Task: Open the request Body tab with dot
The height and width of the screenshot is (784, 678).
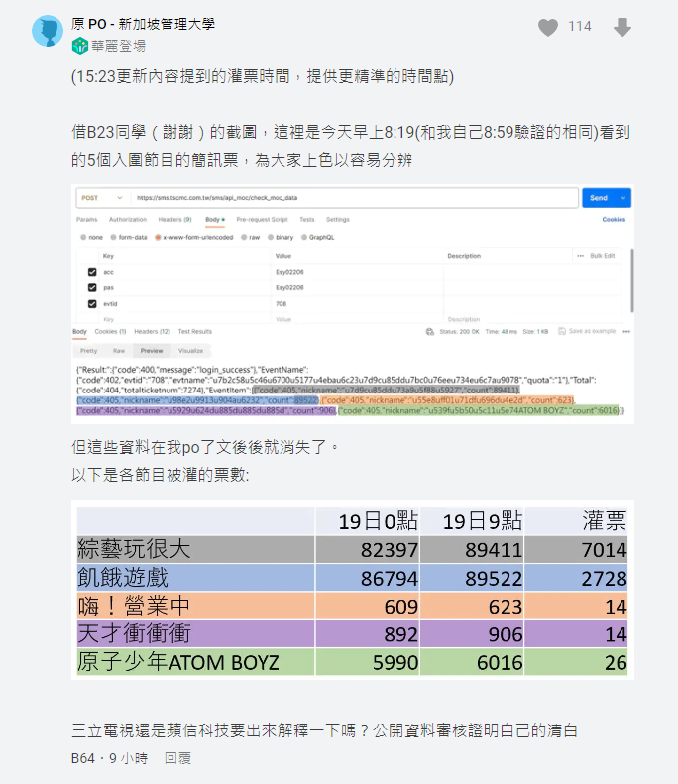Action: 215,219
